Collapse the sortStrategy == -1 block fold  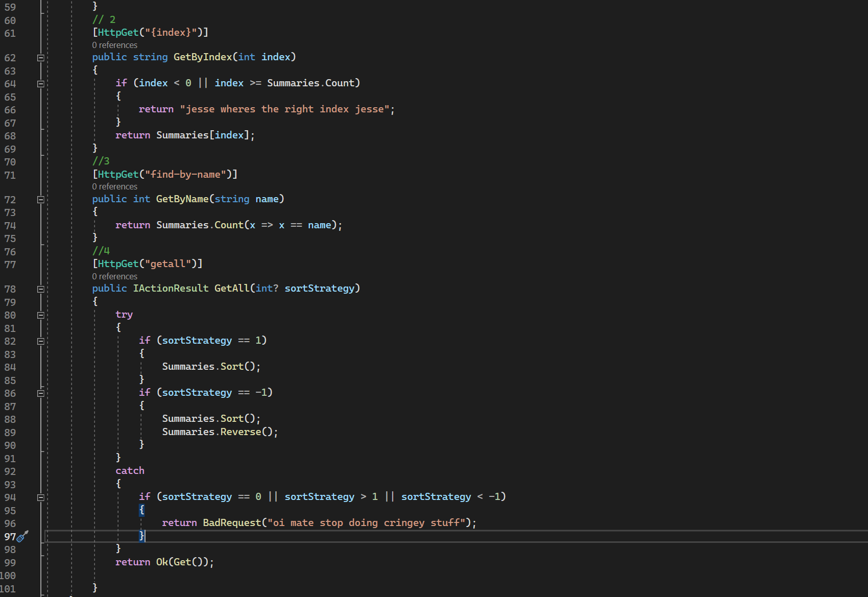(40, 393)
